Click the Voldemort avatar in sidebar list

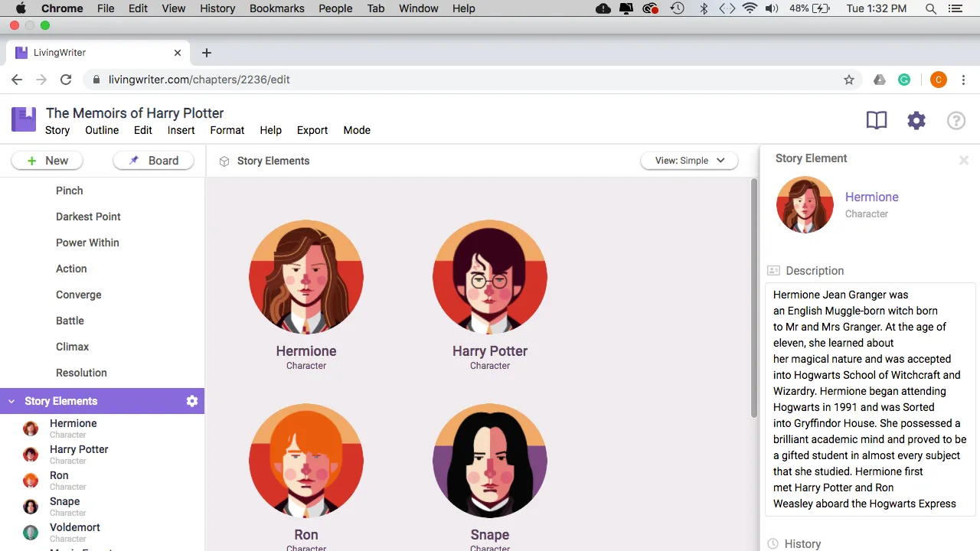(x=31, y=533)
